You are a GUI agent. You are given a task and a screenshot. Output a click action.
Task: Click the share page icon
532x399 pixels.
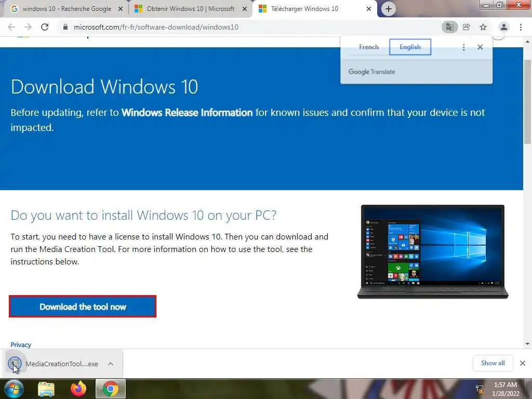pos(467,27)
